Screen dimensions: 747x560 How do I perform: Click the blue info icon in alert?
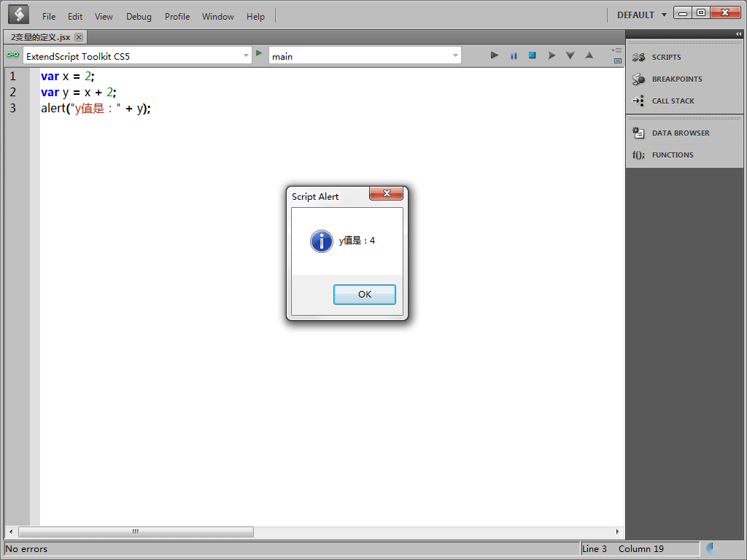[x=322, y=241]
